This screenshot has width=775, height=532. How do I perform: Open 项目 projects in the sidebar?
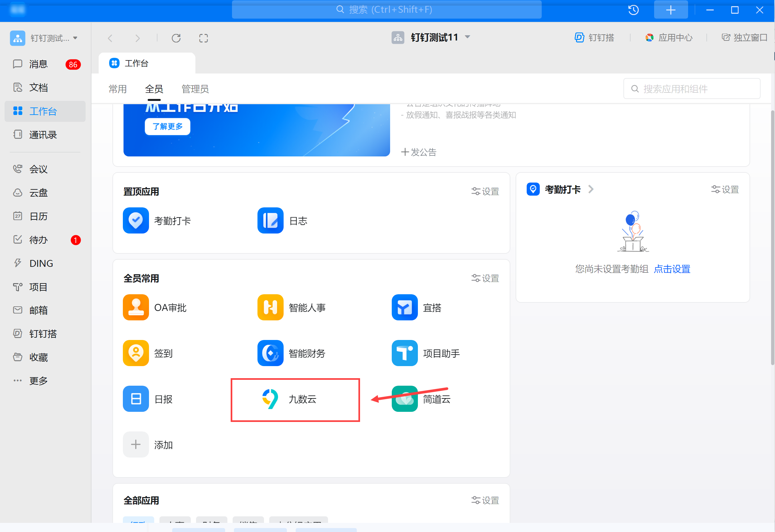pyautogui.click(x=45, y=287)
